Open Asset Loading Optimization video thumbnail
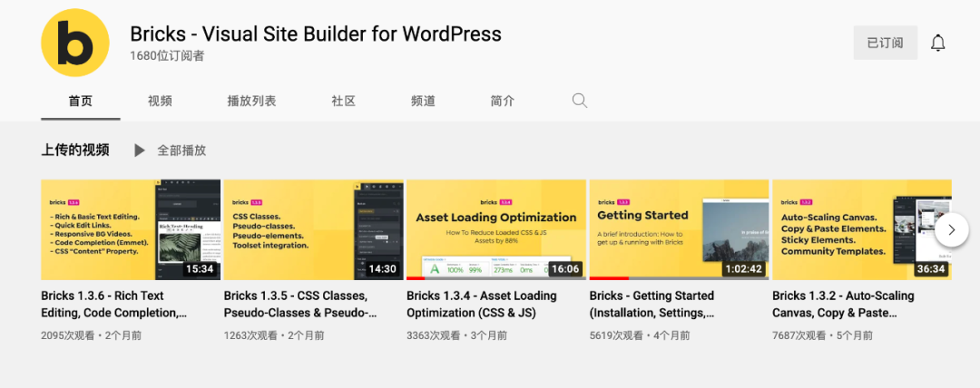 [x=496, y=230]
